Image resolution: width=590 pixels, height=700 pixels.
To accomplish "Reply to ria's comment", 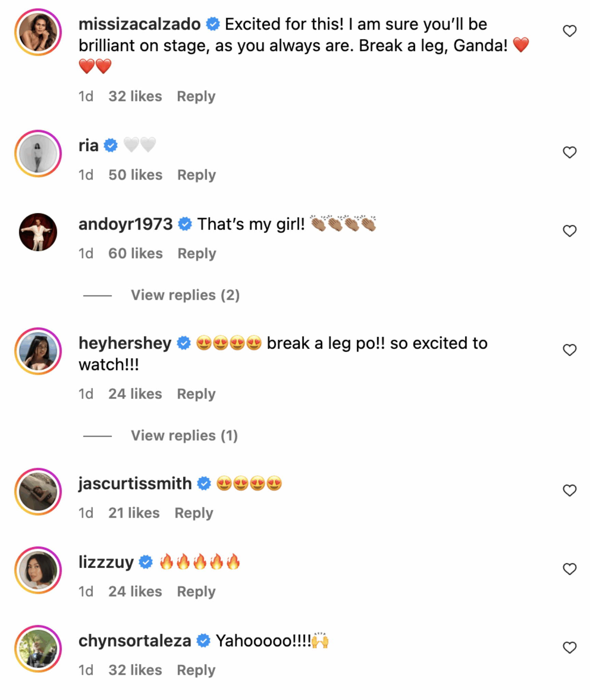I will click(x=196, y=175).
